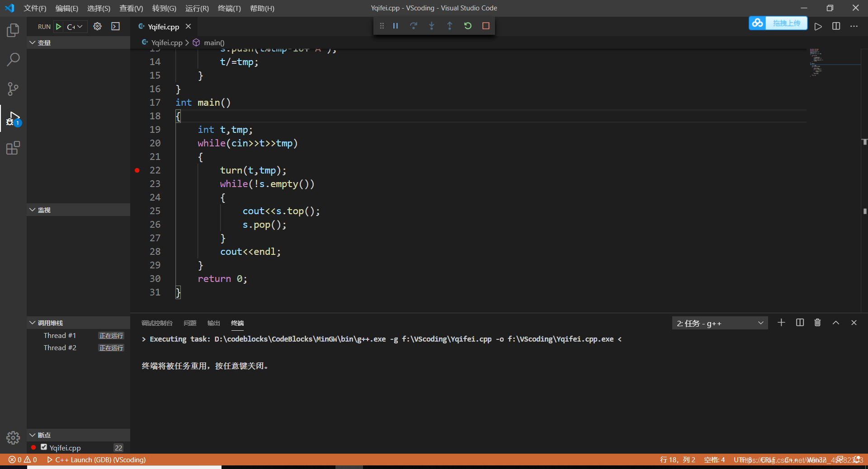
Task: Maximize the panel size with up chevron
Action: [836, 323]
